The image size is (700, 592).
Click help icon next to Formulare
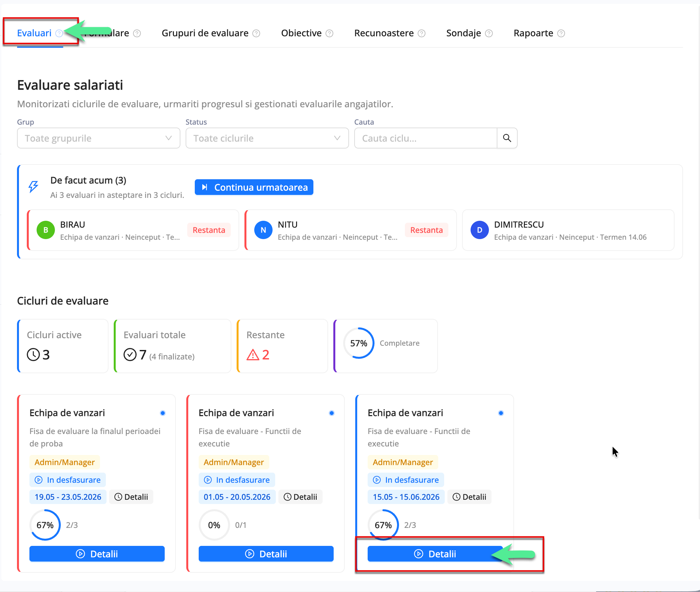click(x=137, y=33)
